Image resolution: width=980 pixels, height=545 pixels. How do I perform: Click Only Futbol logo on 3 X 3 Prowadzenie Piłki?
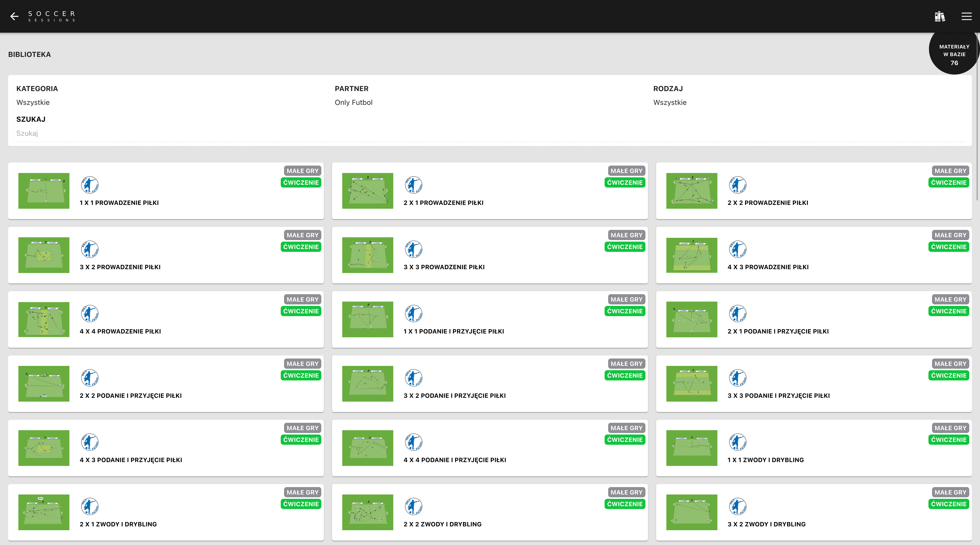click(x=413, y=249)
